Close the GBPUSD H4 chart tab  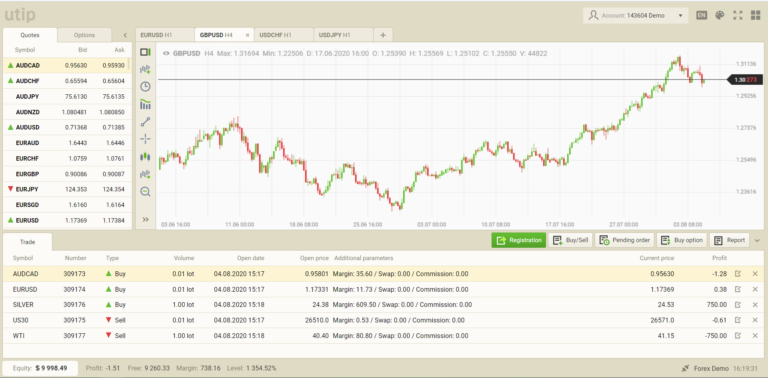click(x=247, y=35)
